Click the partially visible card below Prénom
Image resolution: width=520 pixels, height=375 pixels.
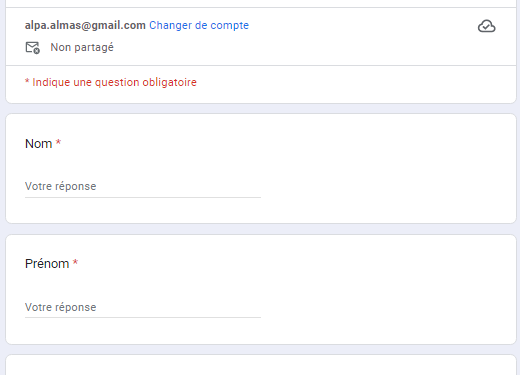[x=261, y=365]
